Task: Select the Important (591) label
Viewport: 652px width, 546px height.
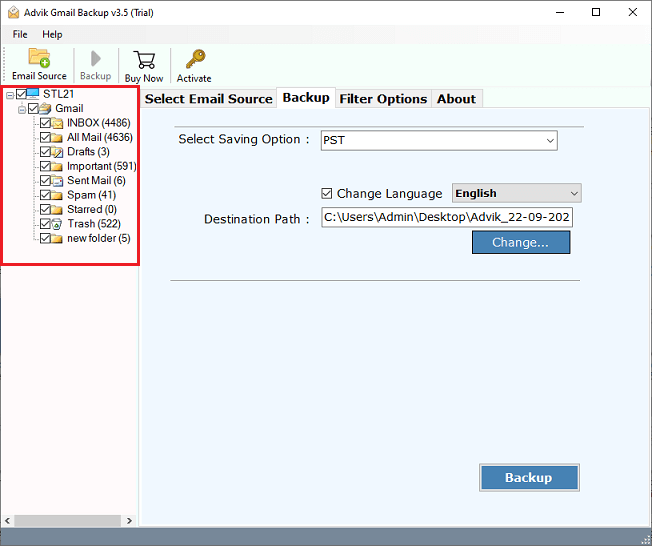Action: 102,166
